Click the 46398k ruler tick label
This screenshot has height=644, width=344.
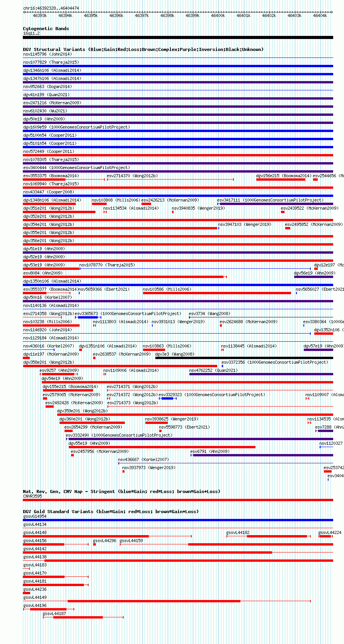[x=167, y=15]
